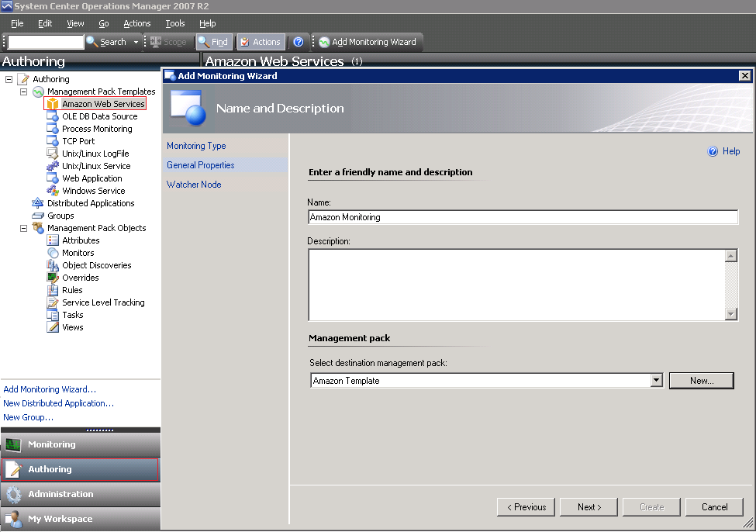Click the Help icon in the toolbar
The image size is (756, 532).
(x=298, y=42)
